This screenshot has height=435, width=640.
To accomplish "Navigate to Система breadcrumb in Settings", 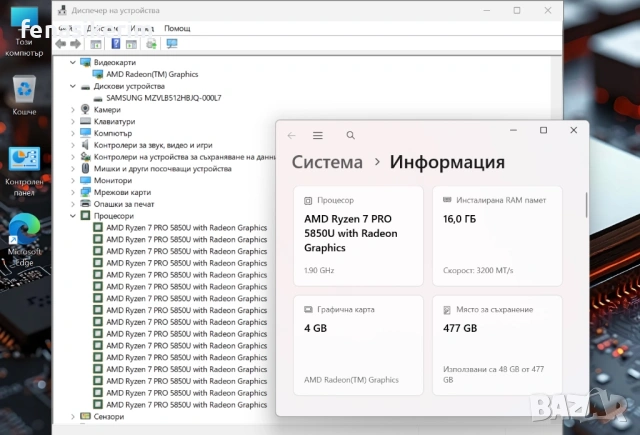I will tap(327, 162).
